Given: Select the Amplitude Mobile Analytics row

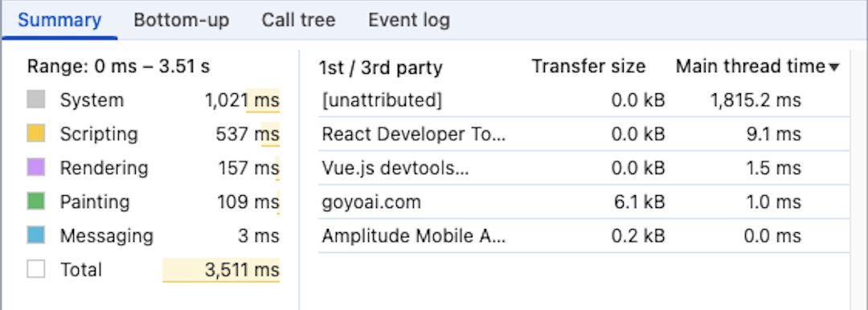Looking at the screenshot, I should coord(583,236).
